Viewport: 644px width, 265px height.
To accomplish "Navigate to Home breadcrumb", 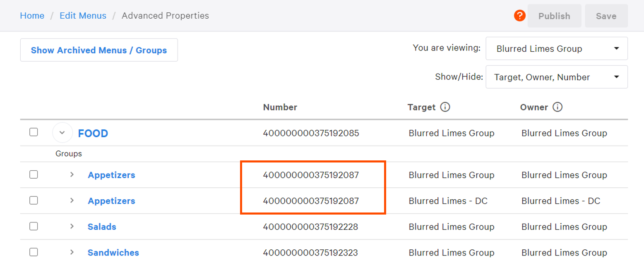I will [x=32, y=15].
